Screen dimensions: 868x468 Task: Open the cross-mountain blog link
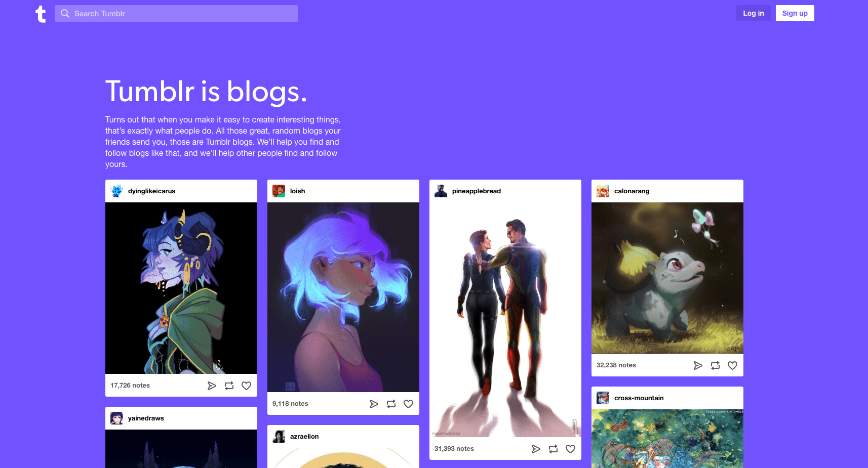[639, 398]
